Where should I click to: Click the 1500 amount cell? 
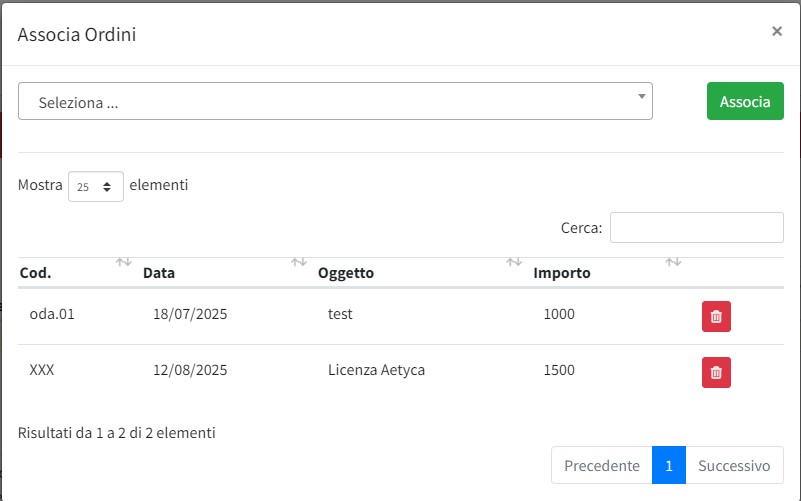(559, 370)
